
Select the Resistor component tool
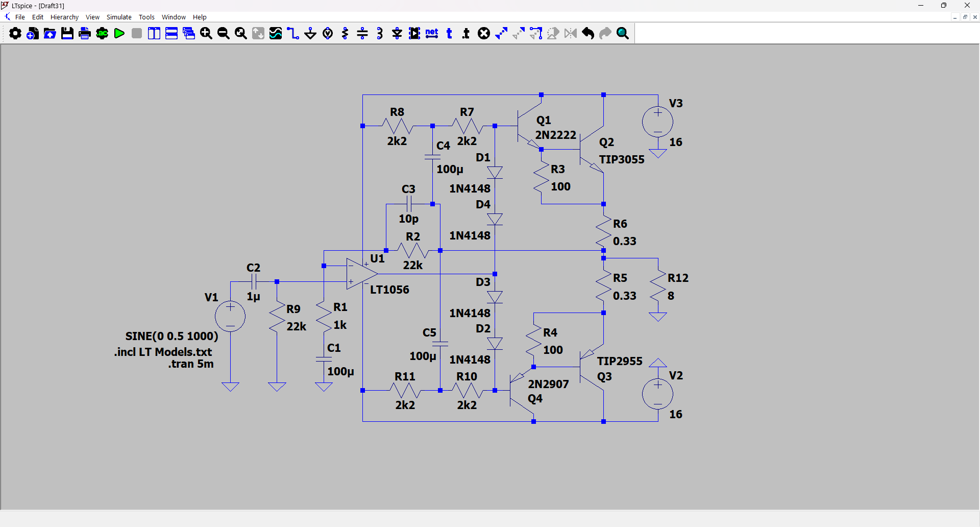pos(345,34)
